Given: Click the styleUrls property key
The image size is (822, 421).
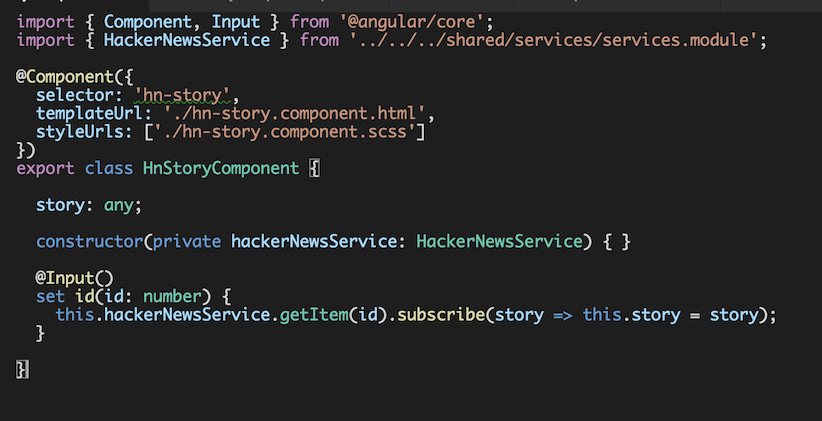Looking at the screenshot, I should pyautogui.click(x=79, y=132).
